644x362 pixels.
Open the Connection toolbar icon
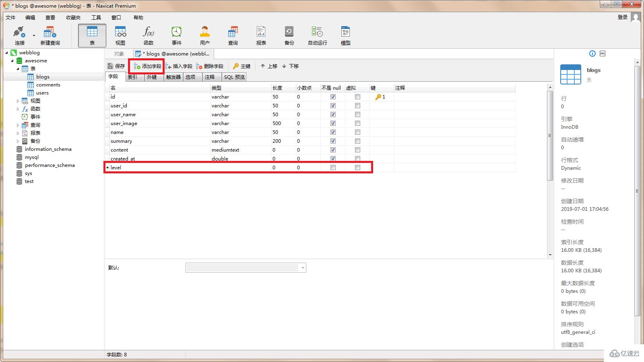(20, 35)
